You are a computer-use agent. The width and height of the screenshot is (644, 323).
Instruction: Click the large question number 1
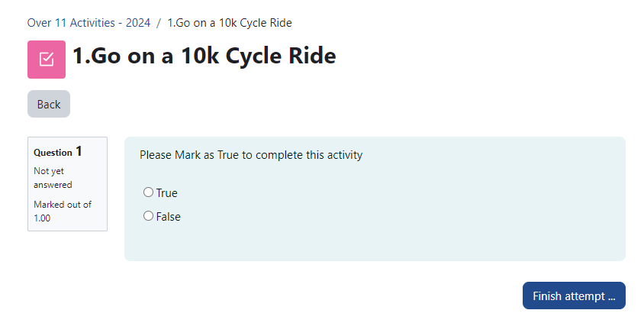pyautogui.click(x=79, y=151)
